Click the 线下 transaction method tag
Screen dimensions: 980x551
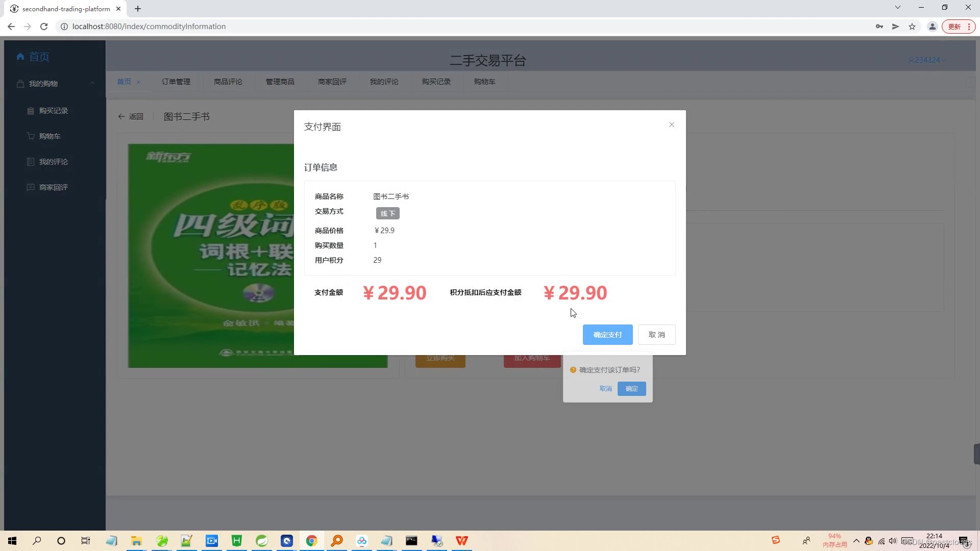pos(387,213)
